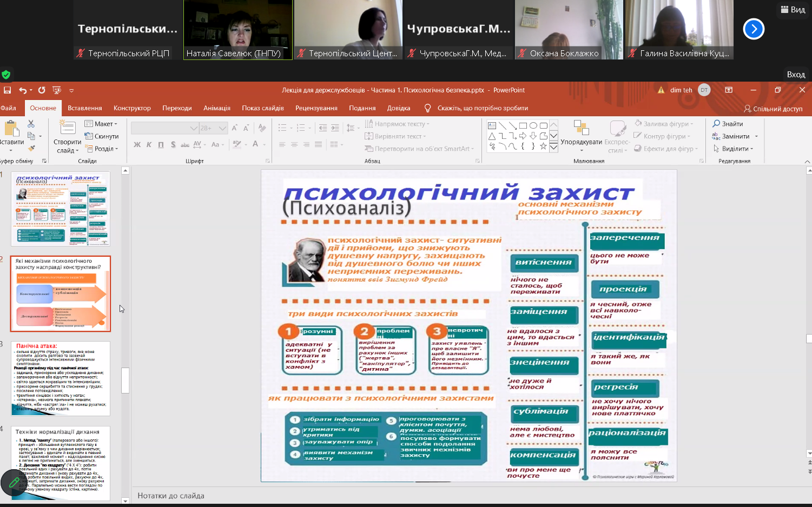Select slide 1 thumbnail психологічний захист

coord(61,209)
